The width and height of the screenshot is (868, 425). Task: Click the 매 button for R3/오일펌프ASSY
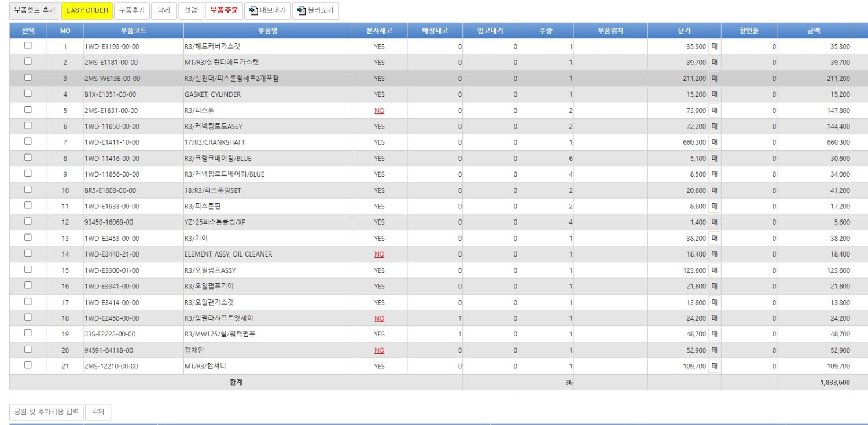coord(715,270)
